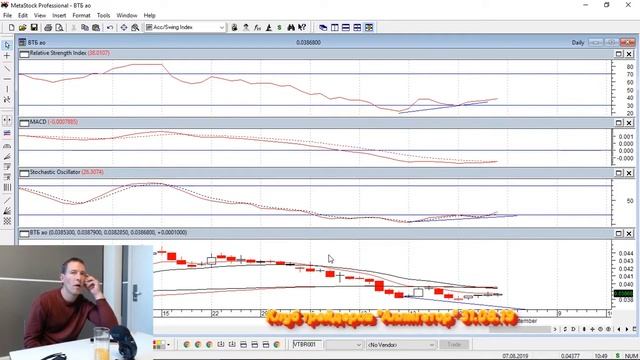Screen dimensions: 640x360
Task: Click the MACD pane title
Action: pyautogui.click(x=38, y=122)
